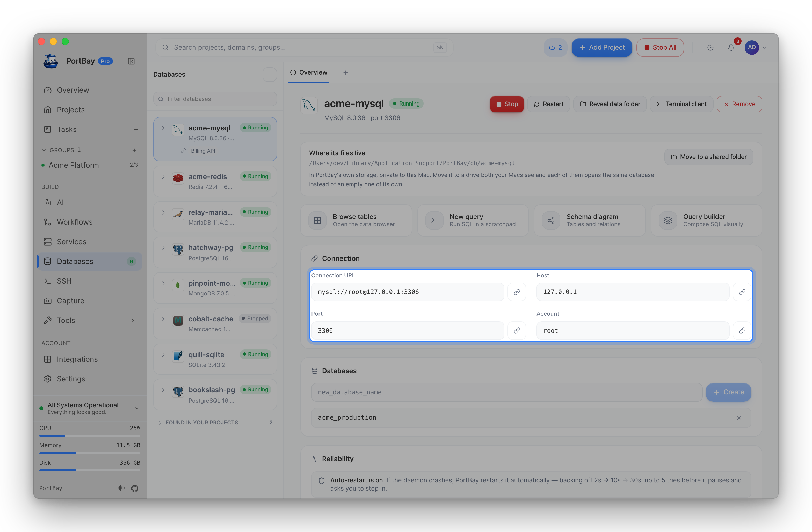Image resolution: width=812 pixels, height=532 pixels.
Task: Copy the Port value
Action: 517,330
